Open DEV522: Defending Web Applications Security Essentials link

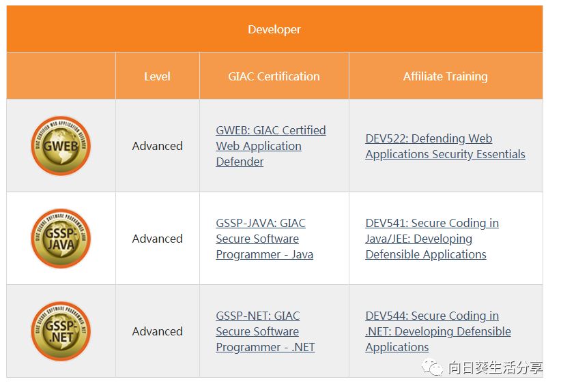click(445, 146)
